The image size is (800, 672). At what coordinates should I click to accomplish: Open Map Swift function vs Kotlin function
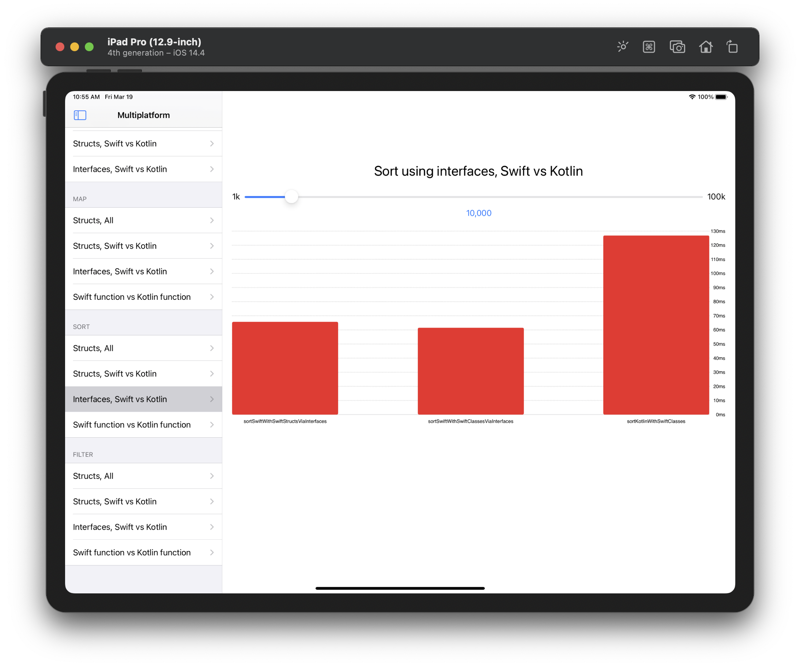tap(143, 297)
